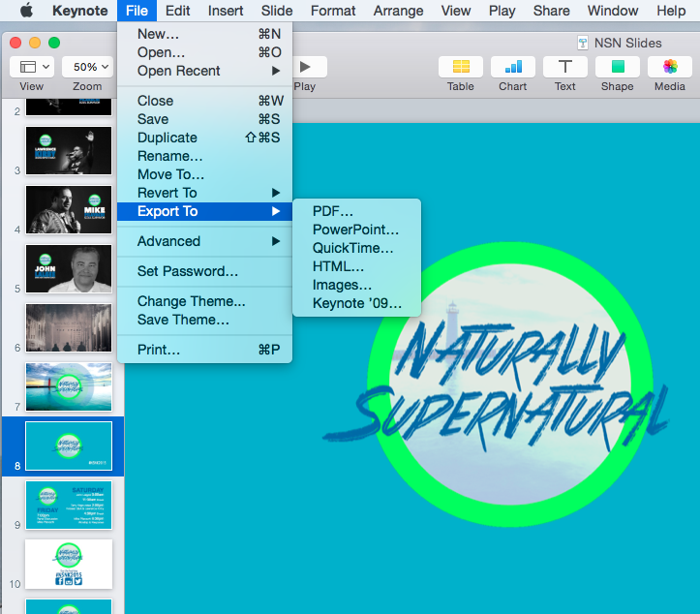Choose PDF… export option

pyautogui.click(x=356, y=211)
